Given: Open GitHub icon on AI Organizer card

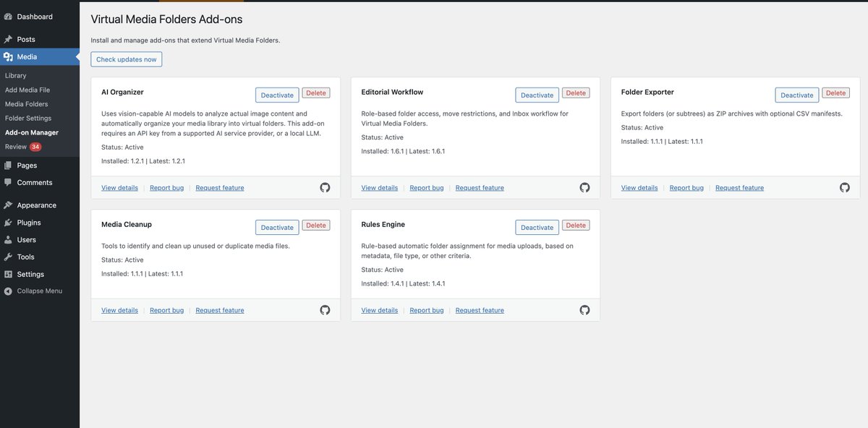Looking at the screenshot, I should (325, 187).
